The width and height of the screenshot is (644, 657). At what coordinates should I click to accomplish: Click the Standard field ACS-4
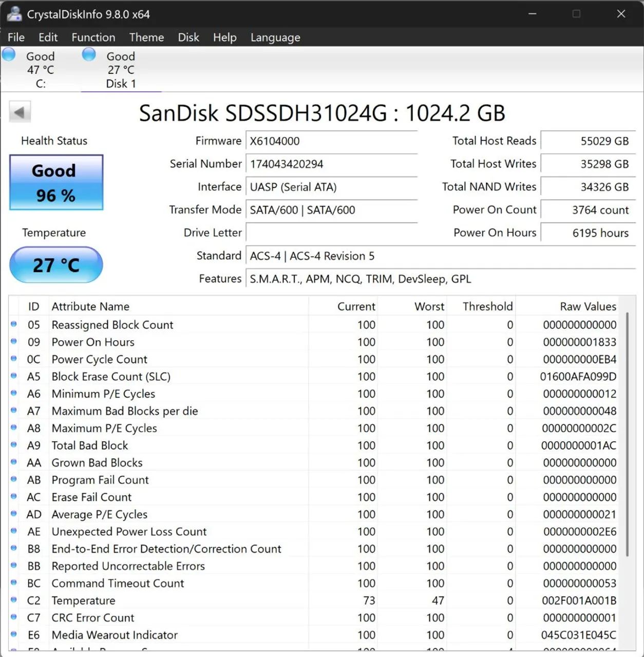(x=441, y=256)
